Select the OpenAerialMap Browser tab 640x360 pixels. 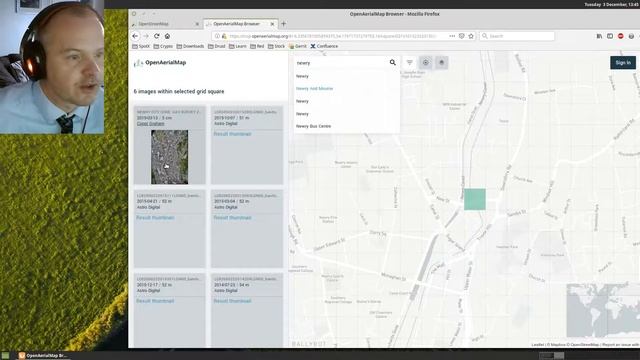pyautogui.click(x=240, y=24)
